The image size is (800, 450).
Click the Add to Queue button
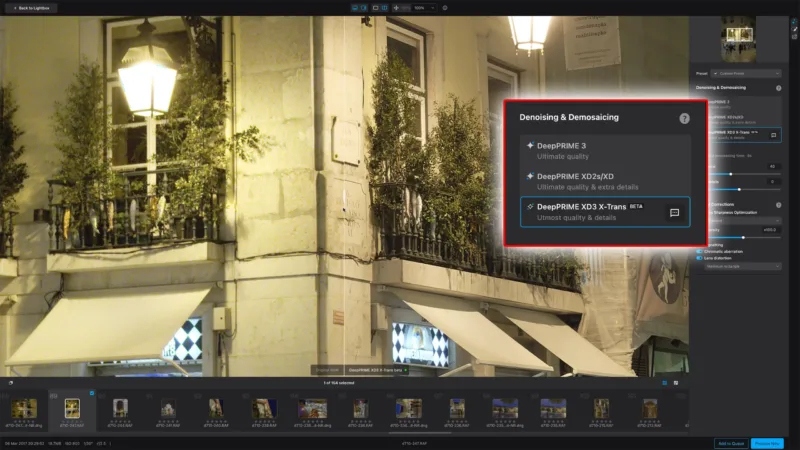point(731,443)
